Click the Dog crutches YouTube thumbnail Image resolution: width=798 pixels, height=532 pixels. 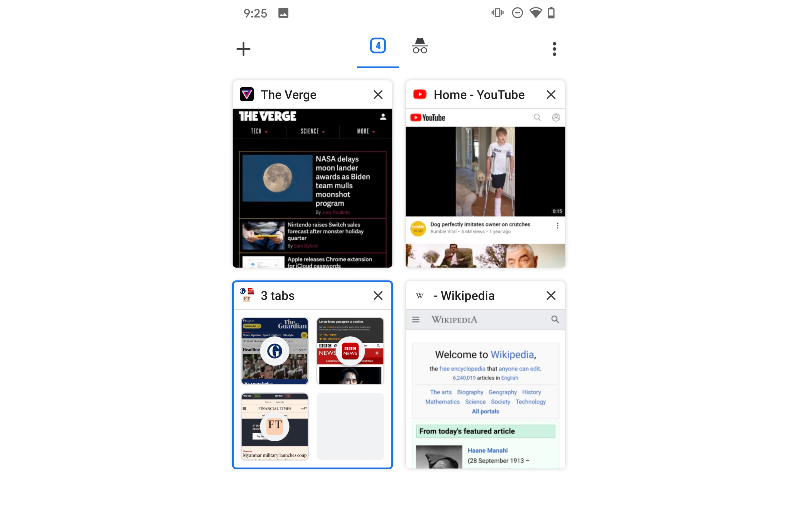tap(484, 172)
